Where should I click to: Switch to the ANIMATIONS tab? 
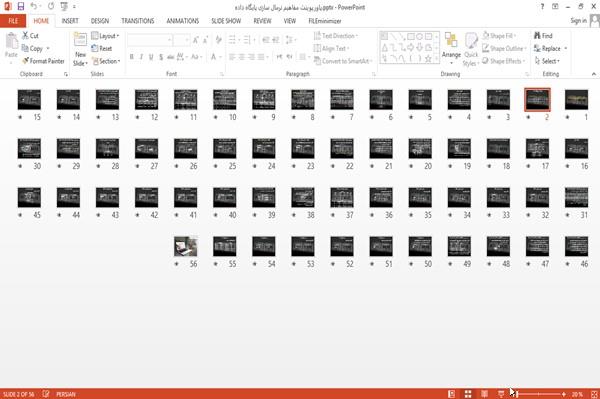pos(183,21)
